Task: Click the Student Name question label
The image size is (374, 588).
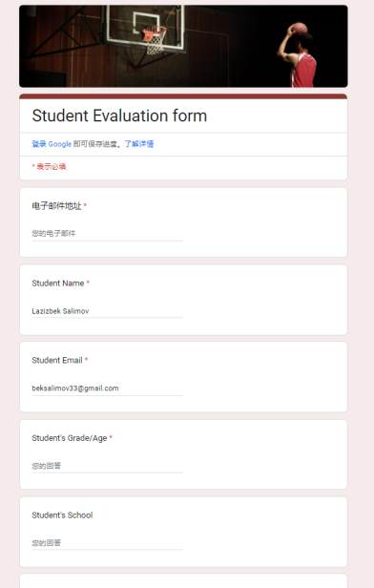Action: [x=58, y=283]
